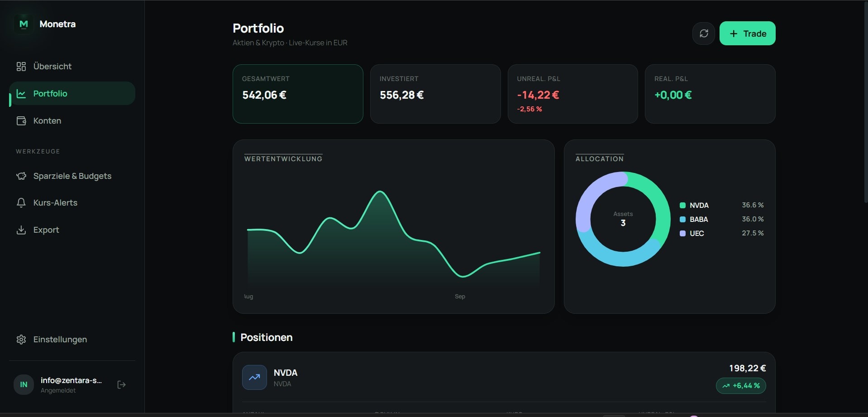Click the 27.5 % UEC allocation value
Viewport: 868px width, 417px height.
pos(753,233)
